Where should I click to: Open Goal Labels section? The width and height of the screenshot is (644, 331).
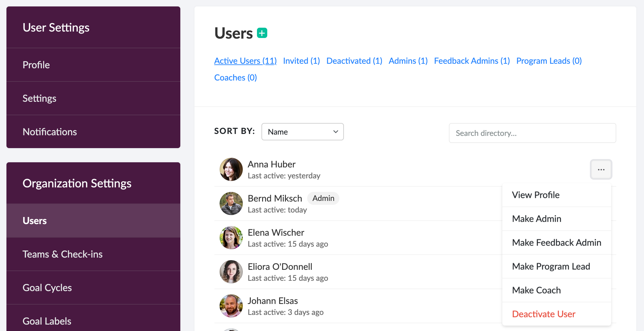(x=93, y=318)
